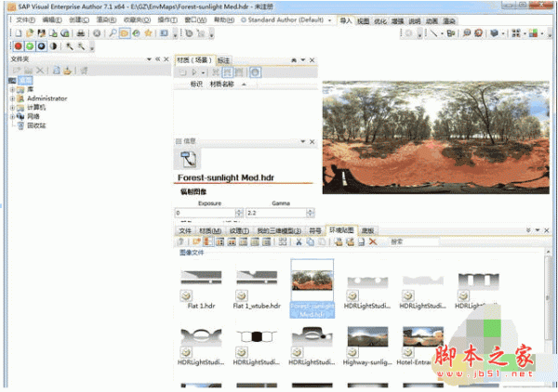The image size is (558, 392).
Task: Click the 3D cube icon in the top-right toolbar
Action: (494, 33)
